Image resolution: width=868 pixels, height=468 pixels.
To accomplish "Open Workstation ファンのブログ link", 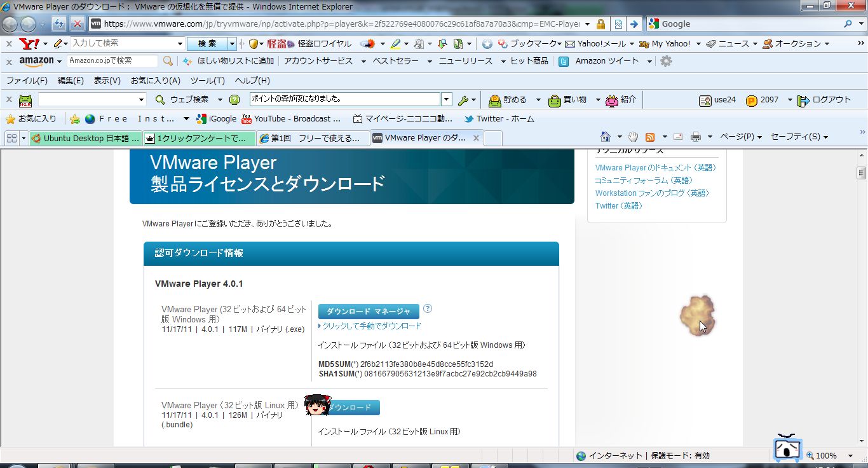I will [x=652, y=193].
